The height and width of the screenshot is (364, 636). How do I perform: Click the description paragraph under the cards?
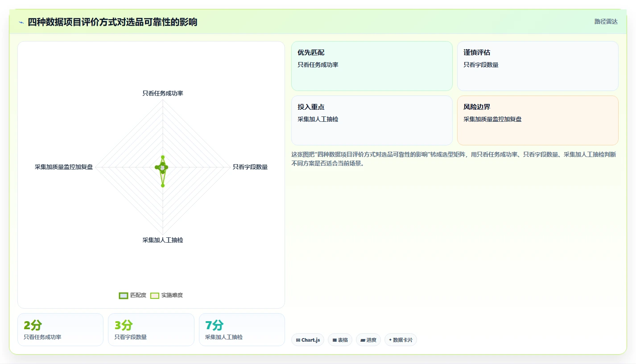pos(454,158)
